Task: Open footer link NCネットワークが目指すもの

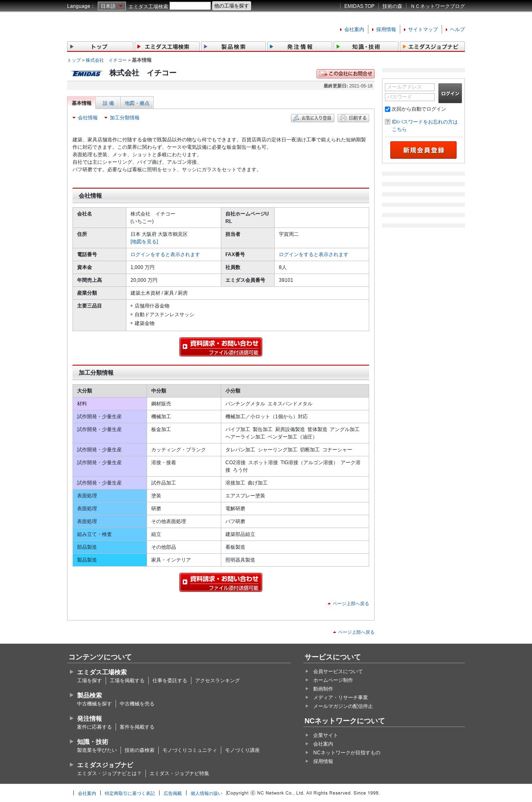Action: tap(347, 753)
